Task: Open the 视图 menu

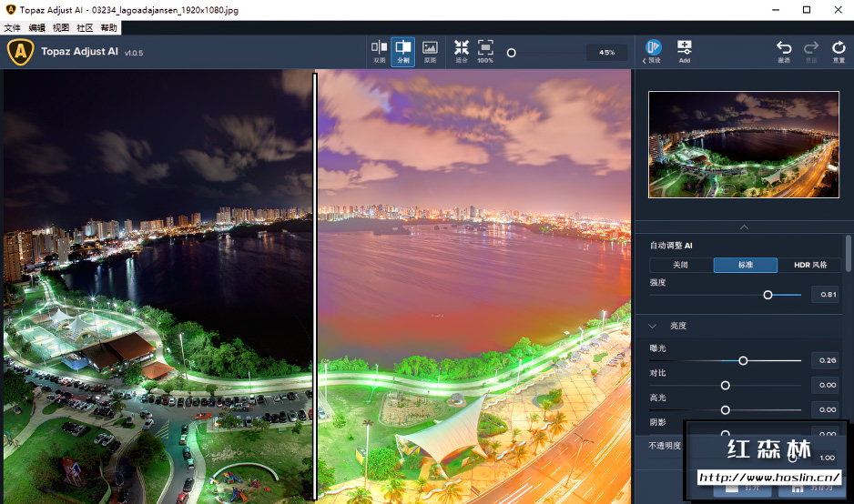Action: (61, 28)
